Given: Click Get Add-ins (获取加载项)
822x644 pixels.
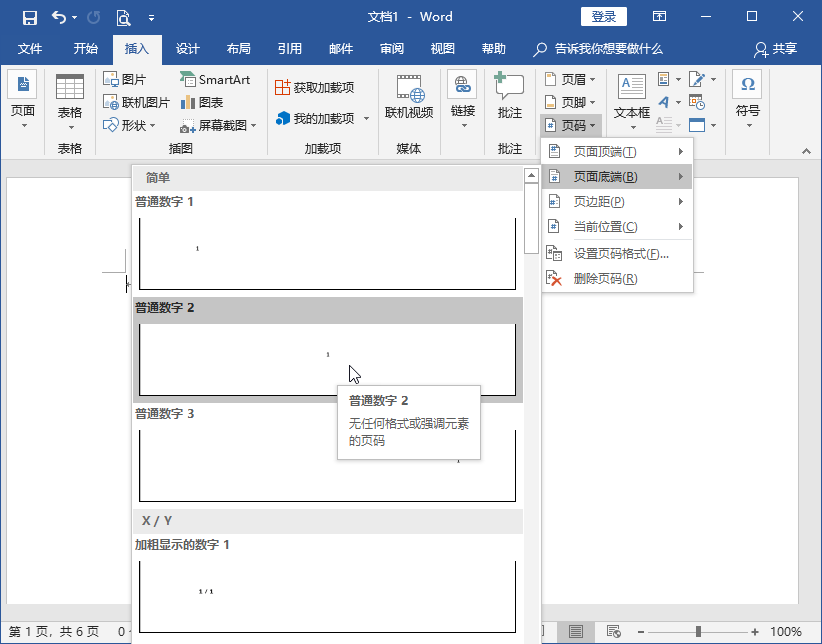Looking at the screenshot, I should click(315, 88).
